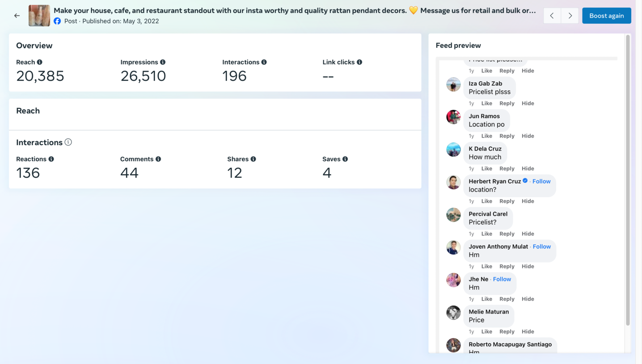Click the info icon next to Overview Interactions
Screen dimensions: 642x364
(x=264, y=62)
